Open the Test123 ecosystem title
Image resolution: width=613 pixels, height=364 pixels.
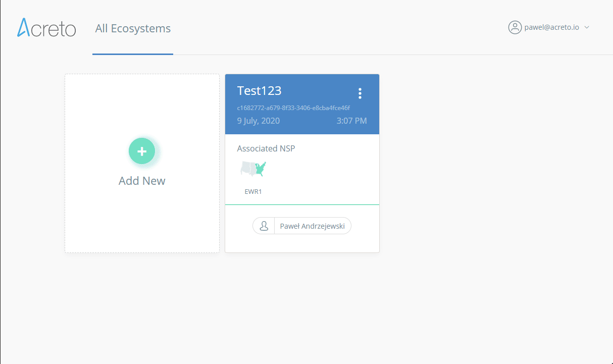point(259,90)
